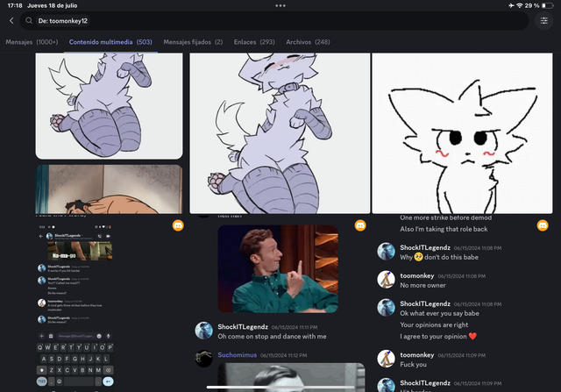The height and width of the screenshot is (392, 561).
Task: Switch to Enlaces (293) tab
Action: click(254, 42)
